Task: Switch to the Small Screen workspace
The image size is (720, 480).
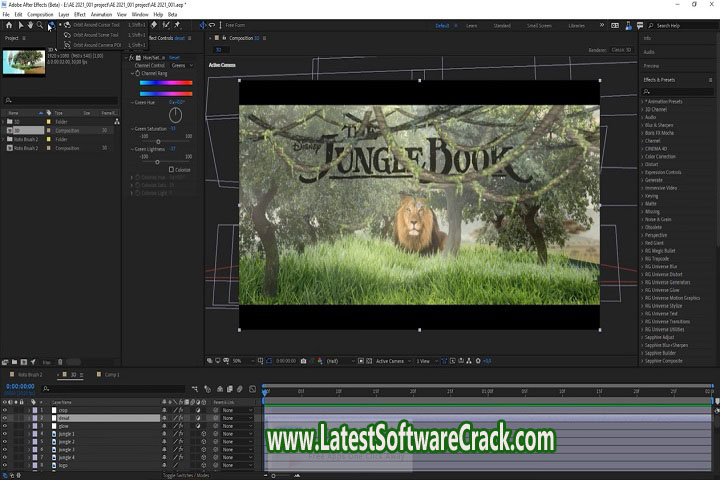Action: (x=539, y=26)
